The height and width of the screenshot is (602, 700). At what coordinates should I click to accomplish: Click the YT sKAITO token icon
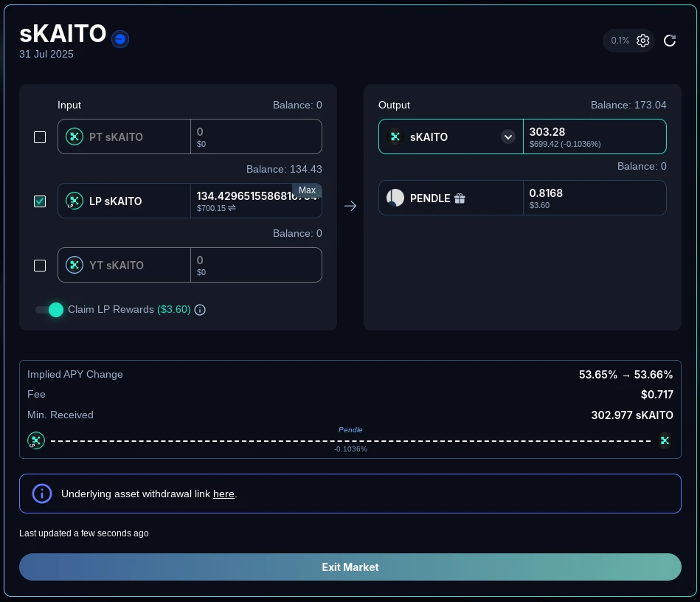[x=74, y=266]
